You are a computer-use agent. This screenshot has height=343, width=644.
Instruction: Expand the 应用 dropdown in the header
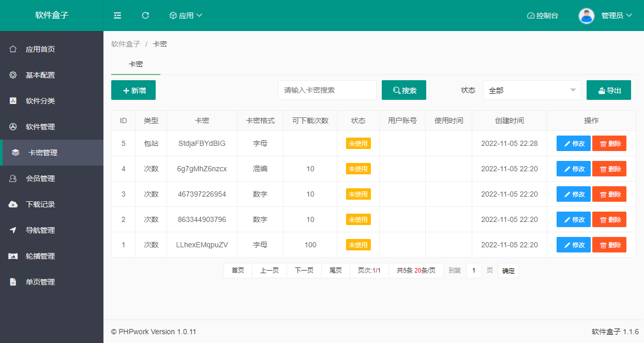[x=186, y=16]
